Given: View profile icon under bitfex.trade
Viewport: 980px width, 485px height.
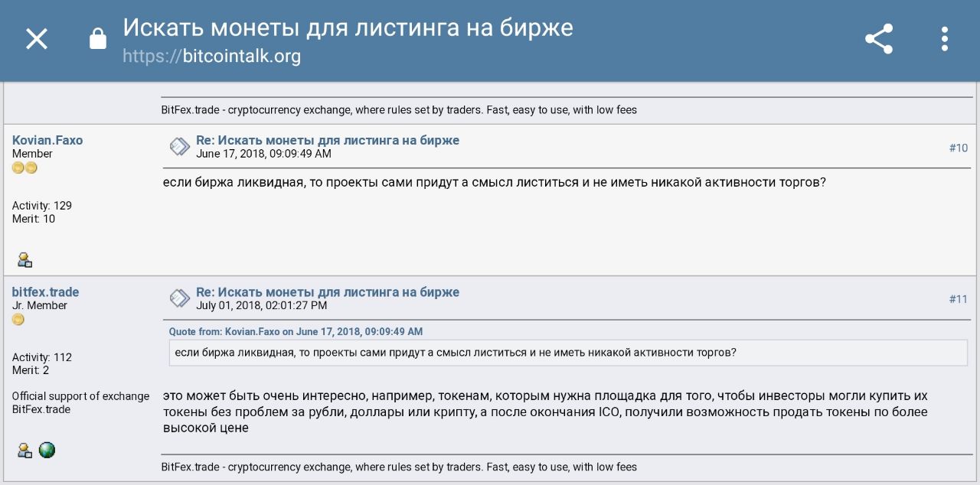Looking at the screenshot, I should 25,450.
